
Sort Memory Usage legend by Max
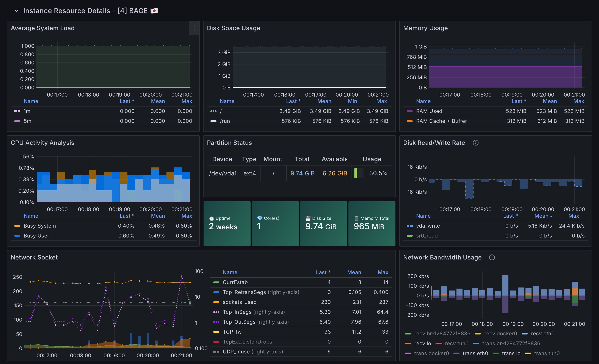pyautogui.click(x=579, y=101)
